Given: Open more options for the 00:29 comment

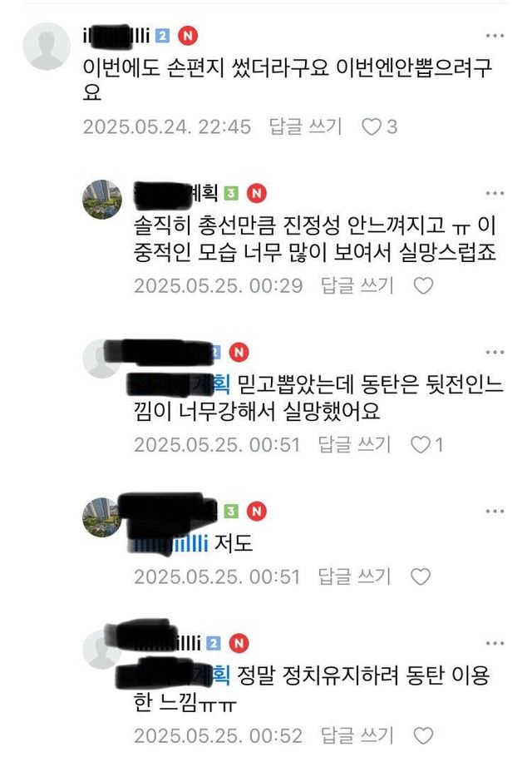Looking at the screenshot, I should [495, 193].
